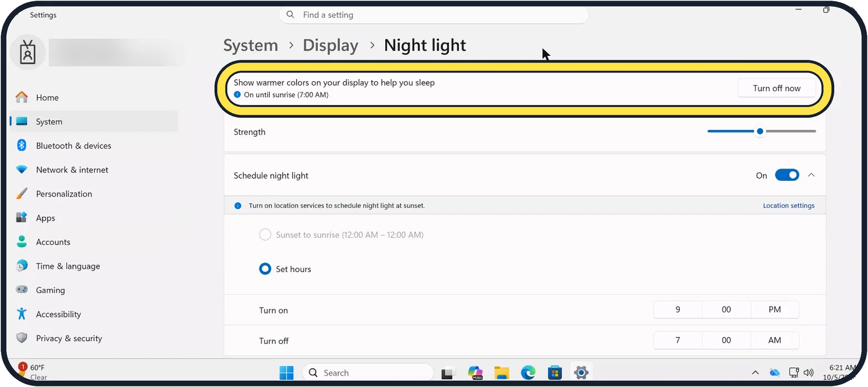
Task: Toggle the Schedule night light switch
Action: coord(787,175)
